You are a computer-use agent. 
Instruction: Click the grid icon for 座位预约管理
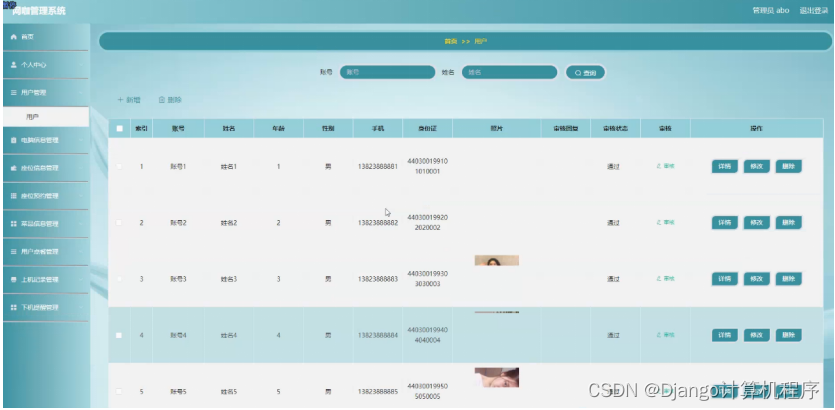(14, 196)
